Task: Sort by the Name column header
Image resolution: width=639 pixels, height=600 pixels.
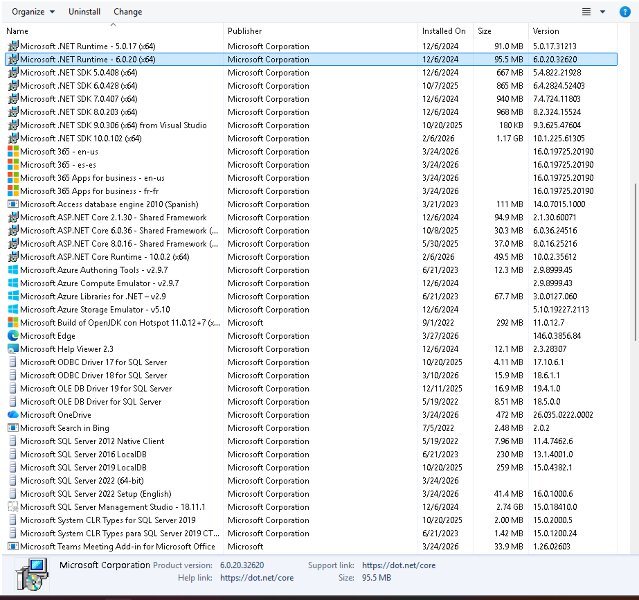Action: point(18,31)
